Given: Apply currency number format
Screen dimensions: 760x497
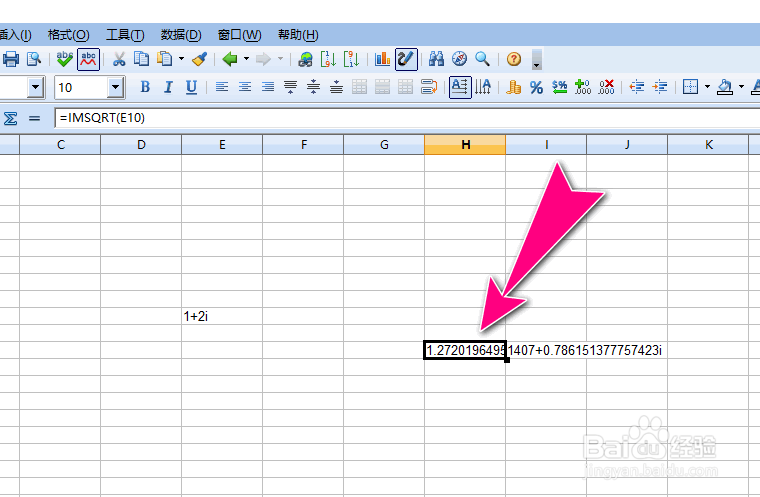Looking at the screenshot, I should [513, 87].
